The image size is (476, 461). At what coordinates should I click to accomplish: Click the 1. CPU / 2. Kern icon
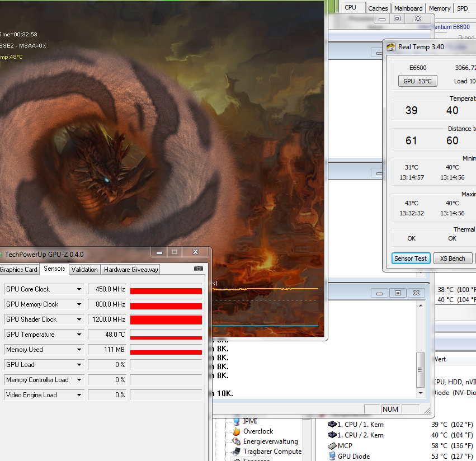pyautogui.click(x=332, y=435)
